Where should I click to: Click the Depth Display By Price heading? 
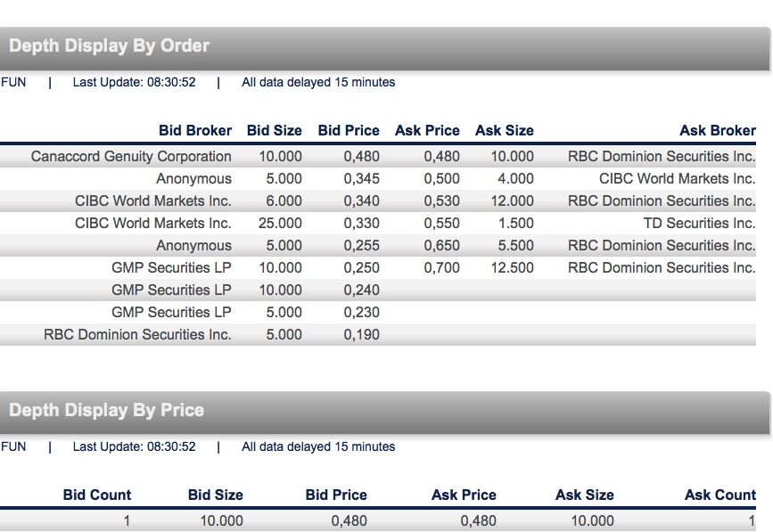pos(107,411)
